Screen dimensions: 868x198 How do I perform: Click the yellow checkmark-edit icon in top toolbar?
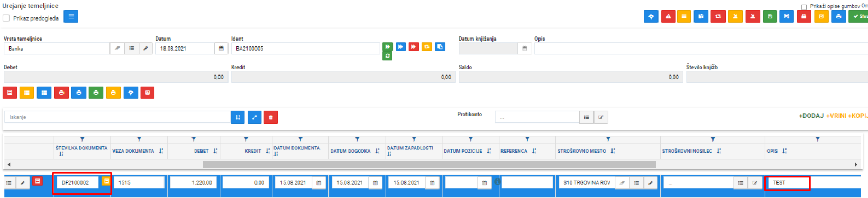pos(821,16)
